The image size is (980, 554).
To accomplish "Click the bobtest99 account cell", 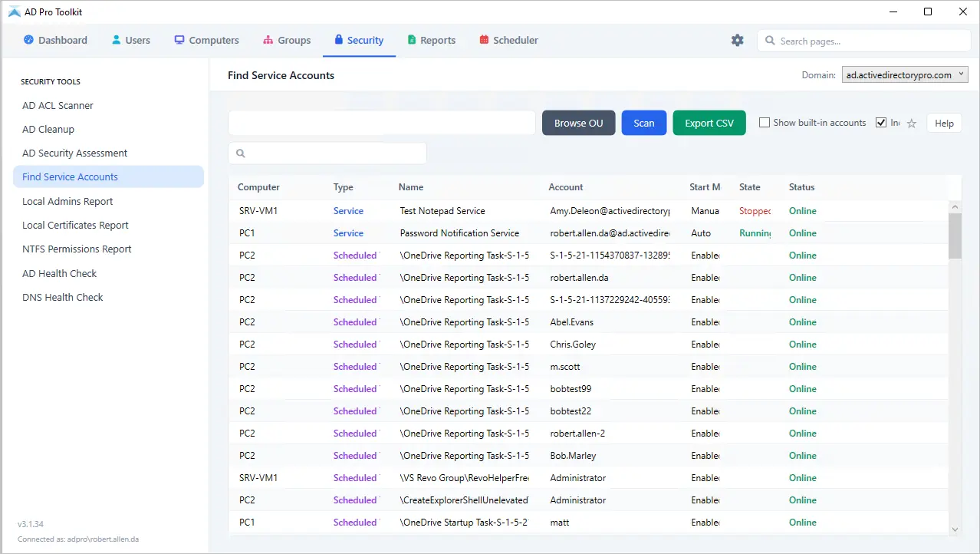I will point(571,389).
